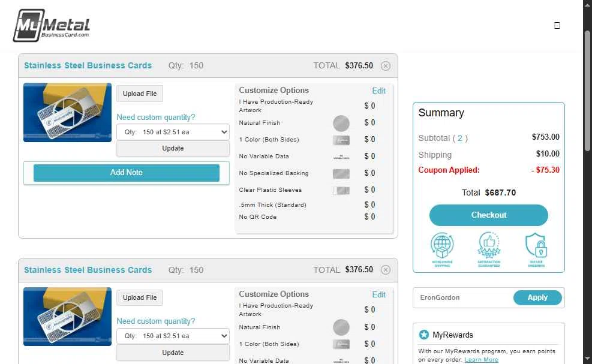592x364 pixels.
Task: Click the first item's product thumbnail
Action: coord(68,113)
